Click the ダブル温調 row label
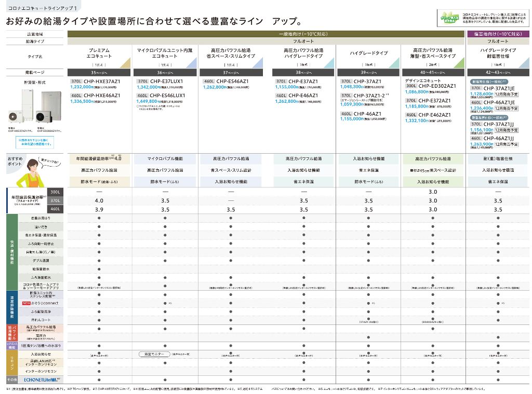The width and height of the screenshot is (532, 394). click(x=41, y=261)
